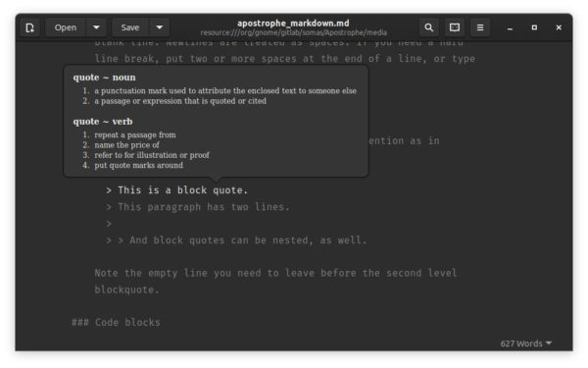
Task: Maximize the Apostrophe window
Action: (x=534, y=27)
